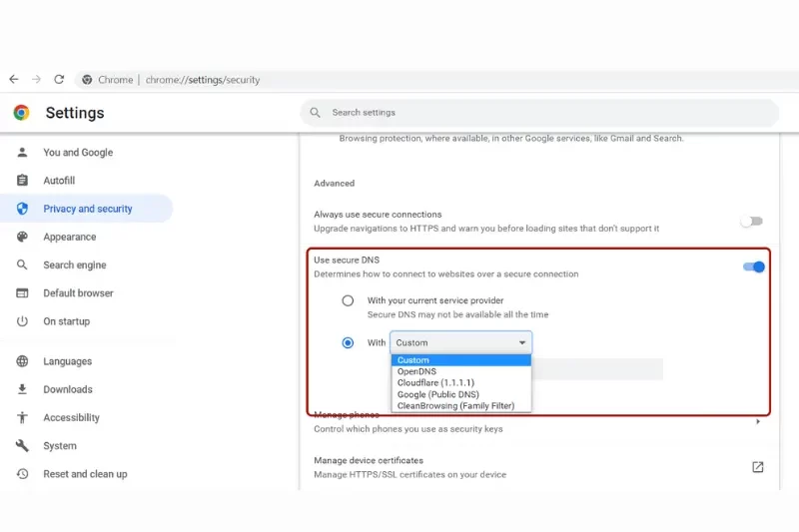Choose Cloudflare (1.1.1.1) from the list

click(x=461, y=383)
